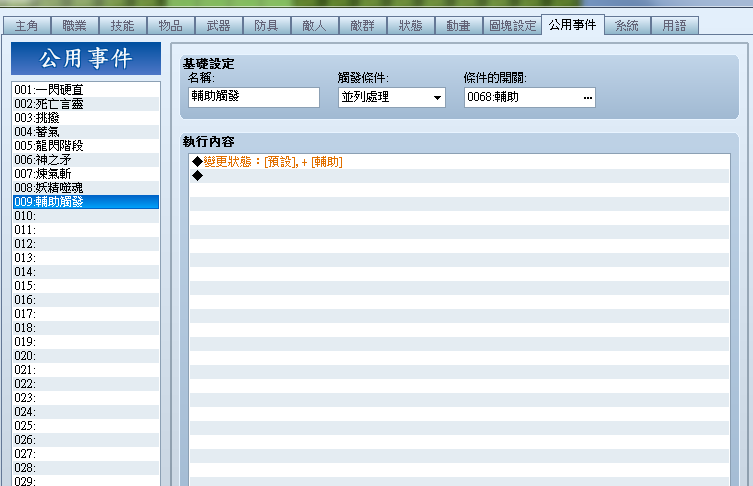Select empty event slot 021

86,370
